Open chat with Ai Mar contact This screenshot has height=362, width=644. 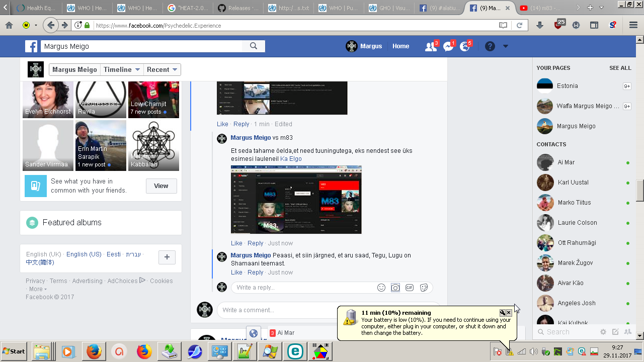click(583, 162)
